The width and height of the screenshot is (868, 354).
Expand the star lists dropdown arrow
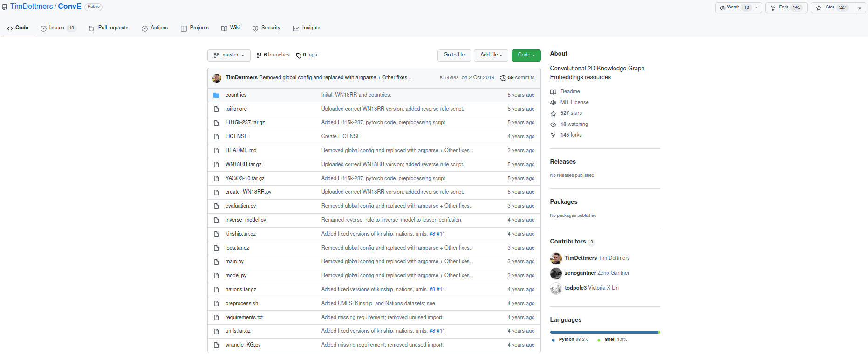click(860, 8)
